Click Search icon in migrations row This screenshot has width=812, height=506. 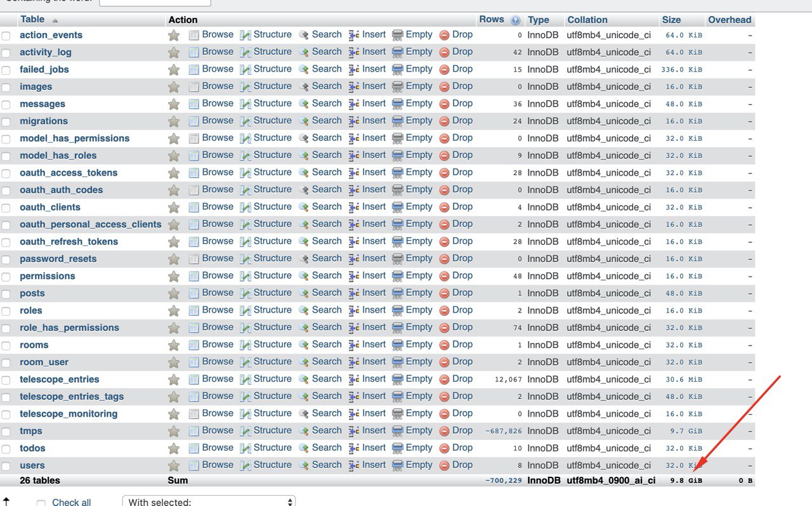point(304,121)
